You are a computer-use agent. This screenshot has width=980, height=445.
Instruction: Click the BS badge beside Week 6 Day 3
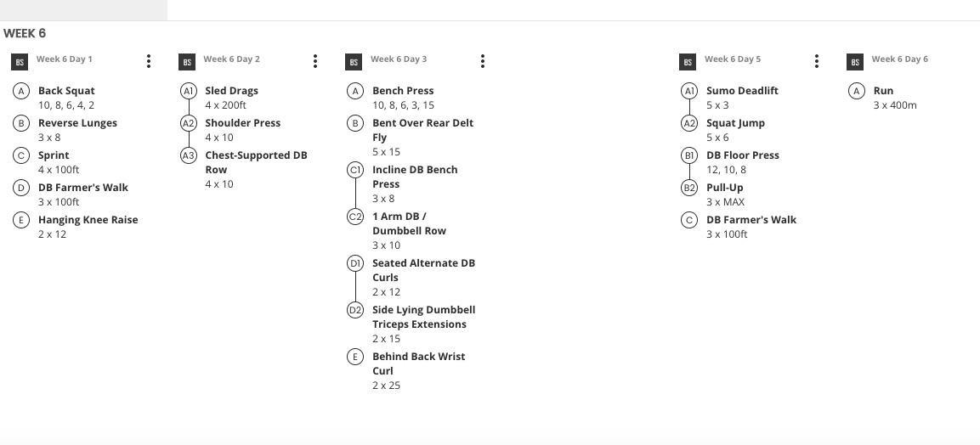[x=354, y=62]
